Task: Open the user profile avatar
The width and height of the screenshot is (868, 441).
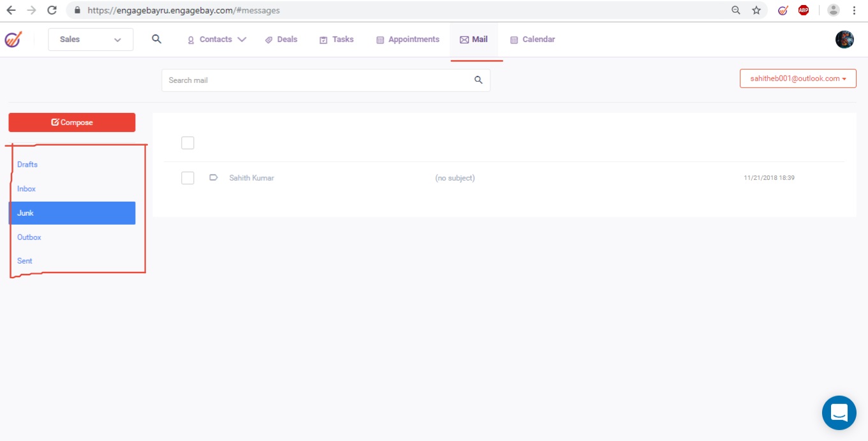Action: tap(844, 40)
